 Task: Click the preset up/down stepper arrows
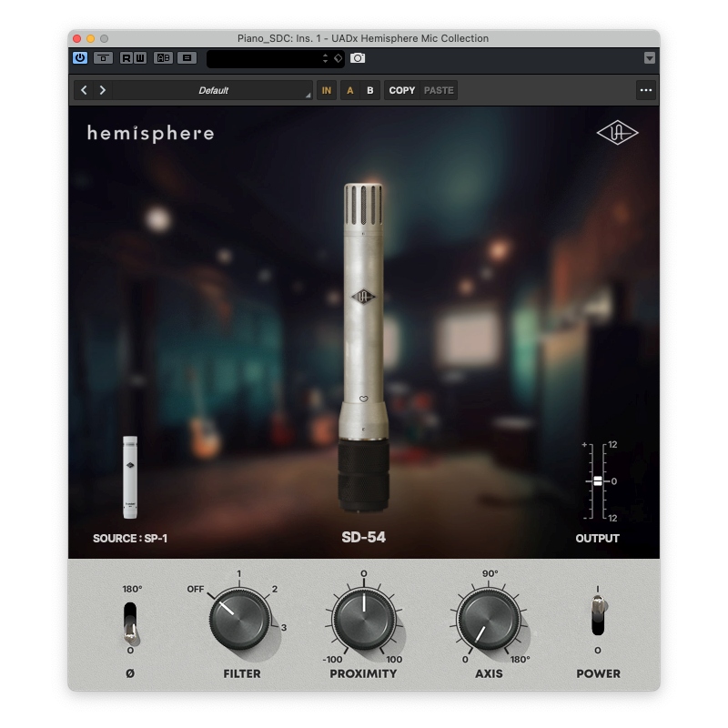(325, 58)
